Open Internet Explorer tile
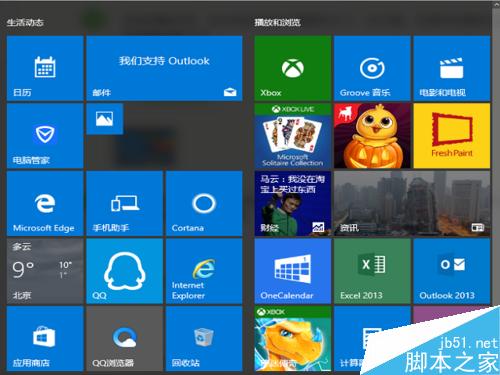 pyautogui.click(x=204, y=271)
